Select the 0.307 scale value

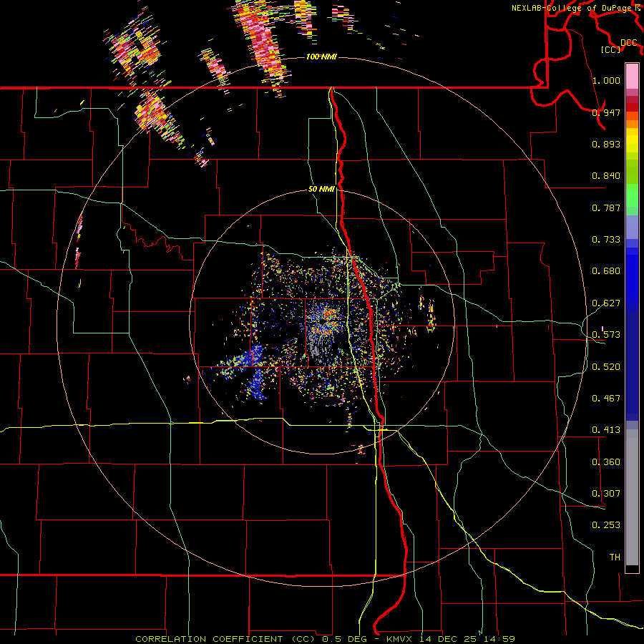(x=606, y=493)
